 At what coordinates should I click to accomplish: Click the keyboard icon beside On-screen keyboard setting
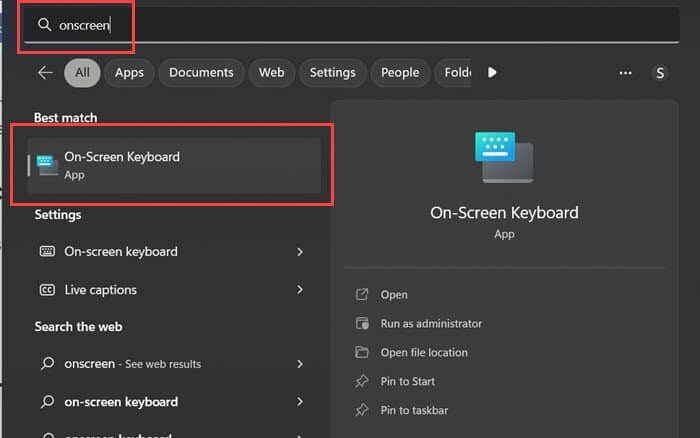pyautogui.click(x=47, y=251)
